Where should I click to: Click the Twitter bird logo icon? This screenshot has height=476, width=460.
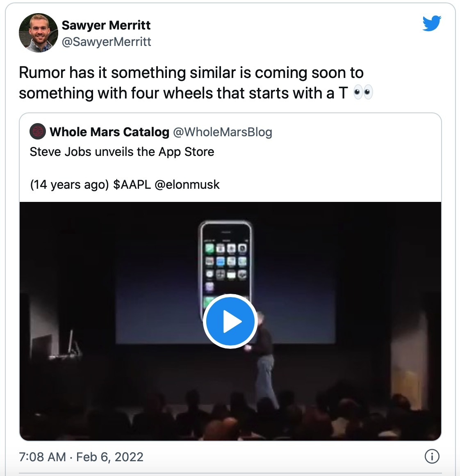point(432,23)
